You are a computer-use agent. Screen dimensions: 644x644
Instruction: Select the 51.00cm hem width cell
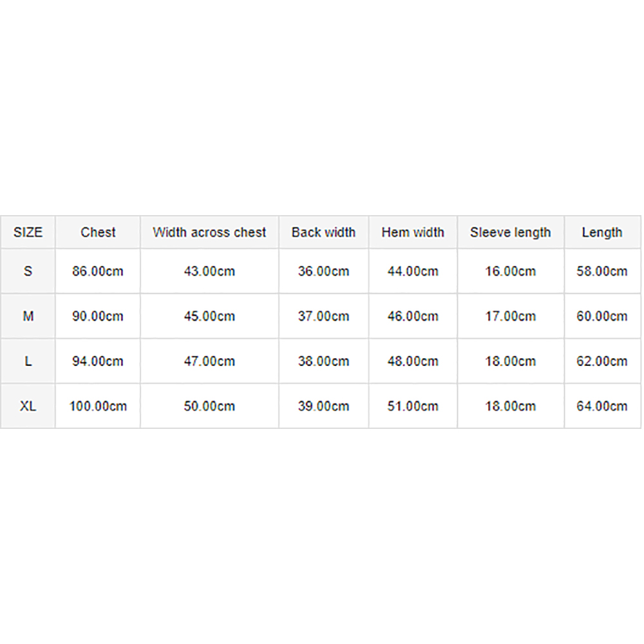pyautogui.click(x=413, y=406)
